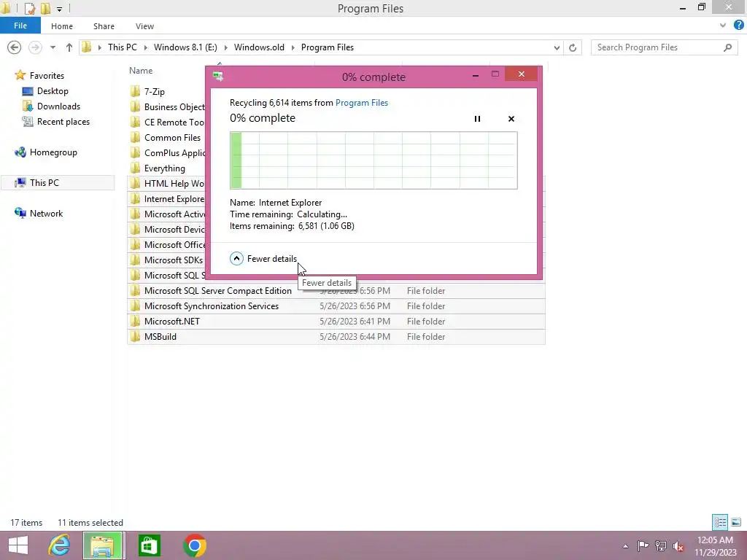Switch to details view layout icon
Viewport: 747px width, 560px height.
tap(720, 522)
